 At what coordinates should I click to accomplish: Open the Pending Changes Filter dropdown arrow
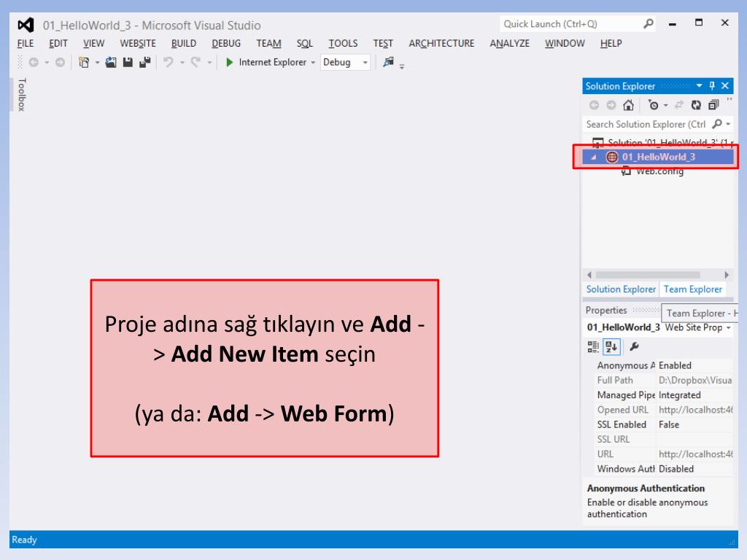[665, 105]
